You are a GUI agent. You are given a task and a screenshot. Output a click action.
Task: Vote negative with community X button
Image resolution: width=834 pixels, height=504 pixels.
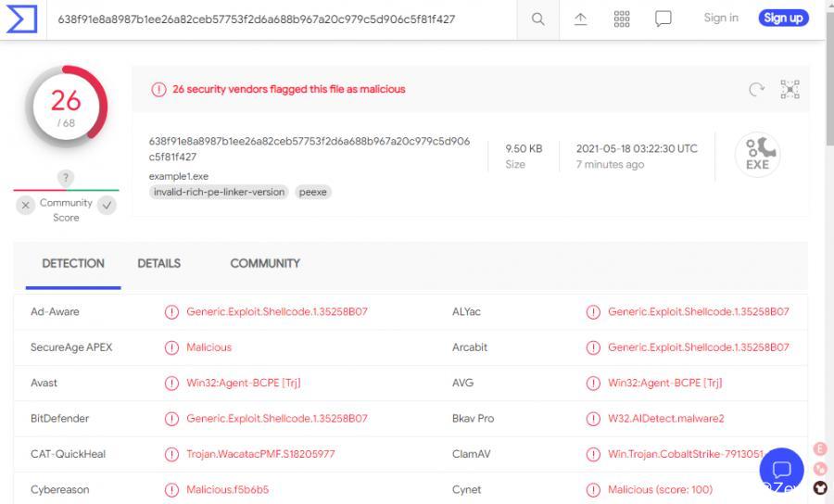click(26, 205)
